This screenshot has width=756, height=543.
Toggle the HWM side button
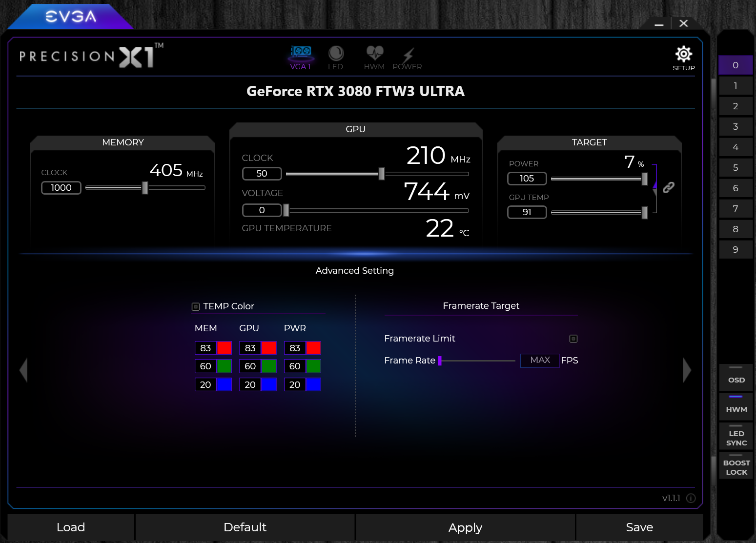736,406
